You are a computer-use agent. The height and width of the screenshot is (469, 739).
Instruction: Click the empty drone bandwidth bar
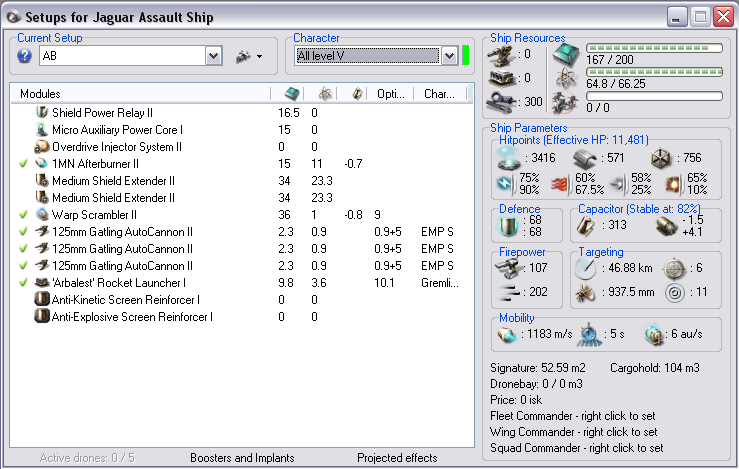pos(654,96)
